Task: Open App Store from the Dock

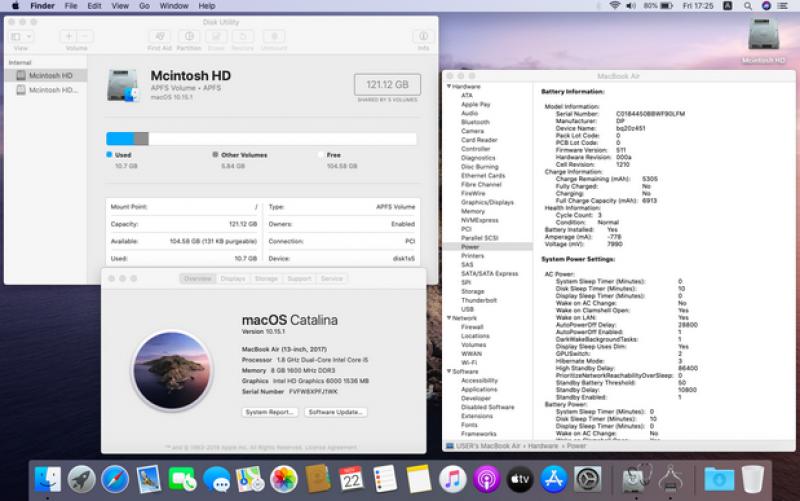Action: click(x=554, y=479)
